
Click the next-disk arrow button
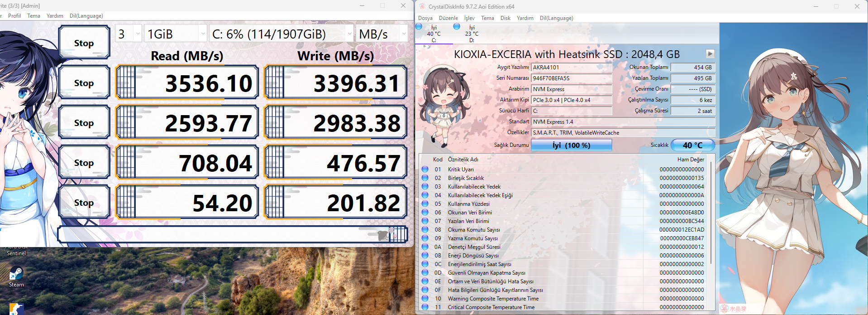(710, 53)
